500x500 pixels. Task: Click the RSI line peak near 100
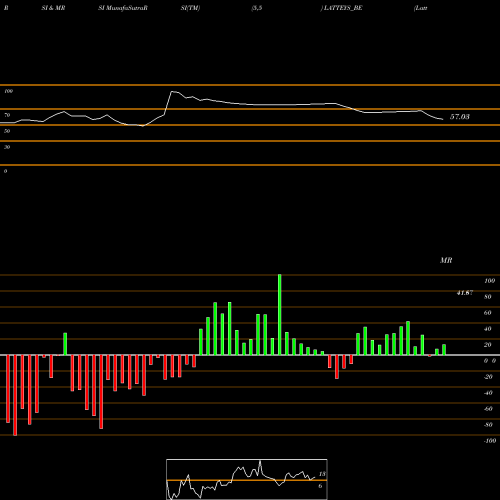tap(173, 92)
